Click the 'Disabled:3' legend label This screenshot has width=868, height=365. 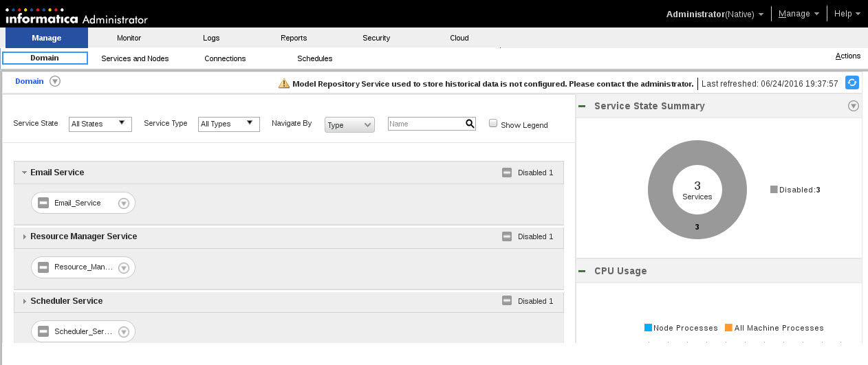799,190
